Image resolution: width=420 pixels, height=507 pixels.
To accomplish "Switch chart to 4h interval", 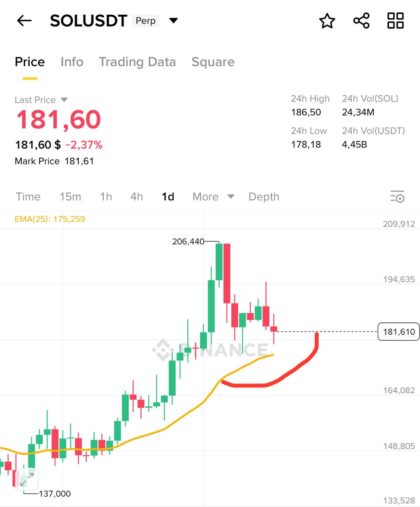I will (x=137, y=197).
